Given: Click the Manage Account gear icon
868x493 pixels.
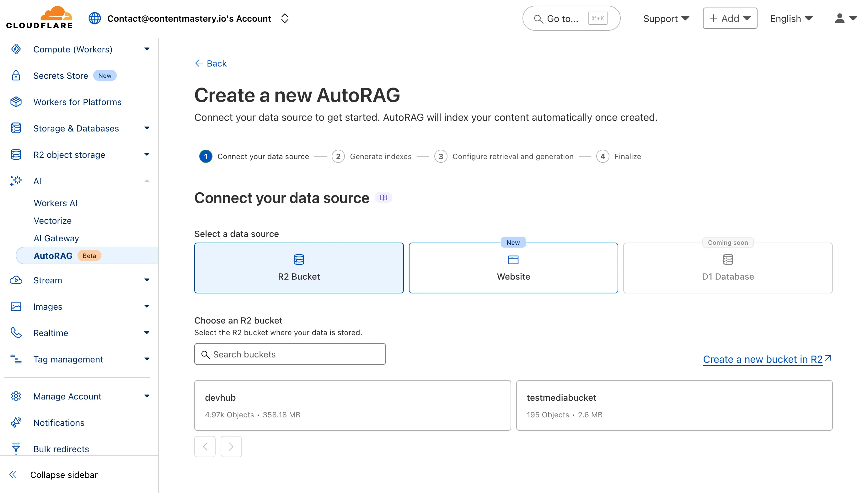Looking at the screenshot, I should pos(16,396).
